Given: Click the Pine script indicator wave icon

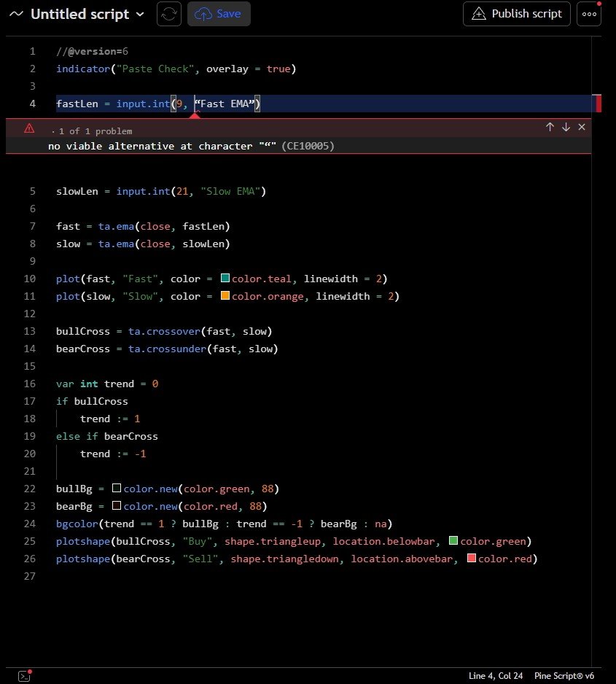Looking at the screenshot, I should (16, 14).
